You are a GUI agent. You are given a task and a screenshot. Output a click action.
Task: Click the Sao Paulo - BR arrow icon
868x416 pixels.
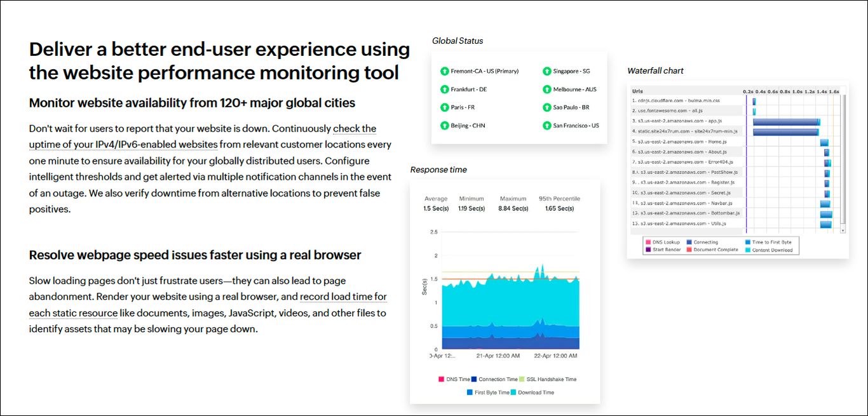click(x=546, y=107)
